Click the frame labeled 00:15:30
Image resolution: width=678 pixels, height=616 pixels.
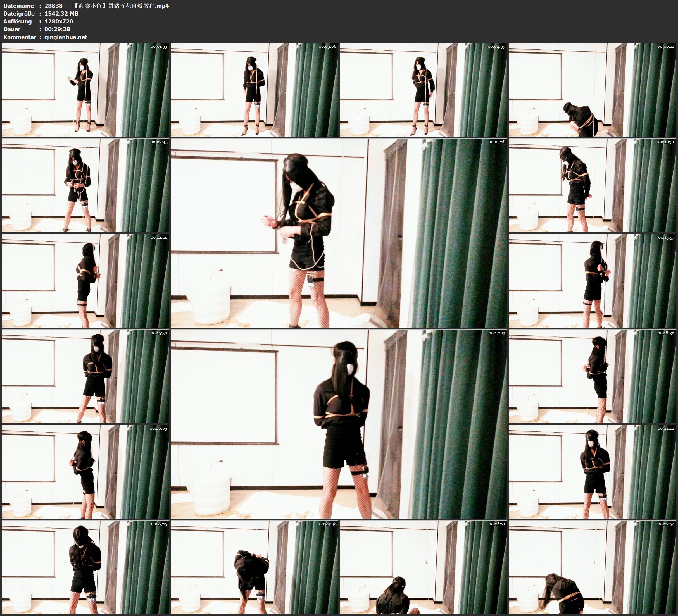coord(85,376)
